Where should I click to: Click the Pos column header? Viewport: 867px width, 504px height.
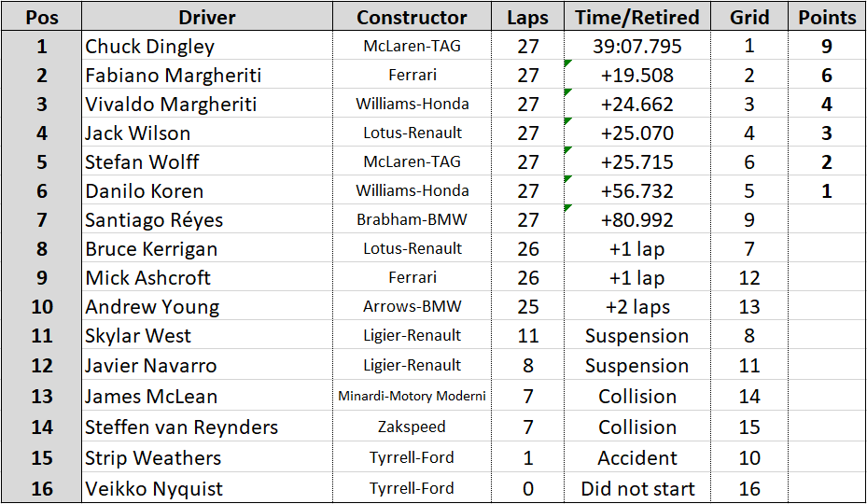(41, 17)
